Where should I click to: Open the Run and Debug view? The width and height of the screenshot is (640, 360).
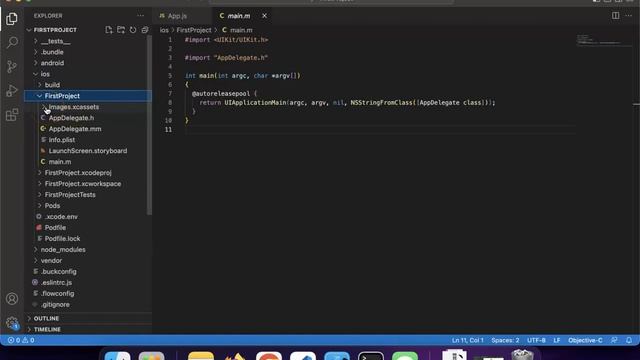(x=12, y=91)
